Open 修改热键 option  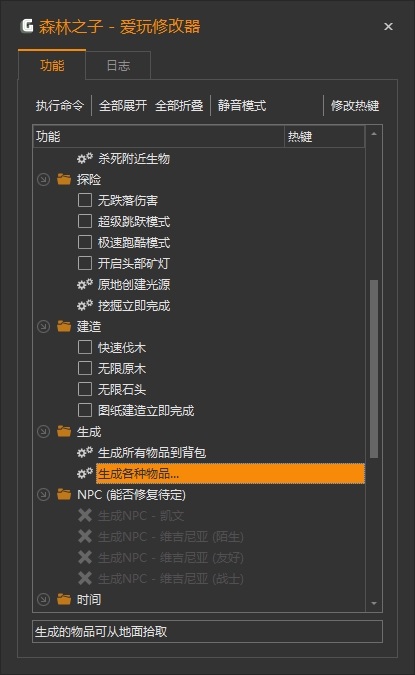click(355, 105)
